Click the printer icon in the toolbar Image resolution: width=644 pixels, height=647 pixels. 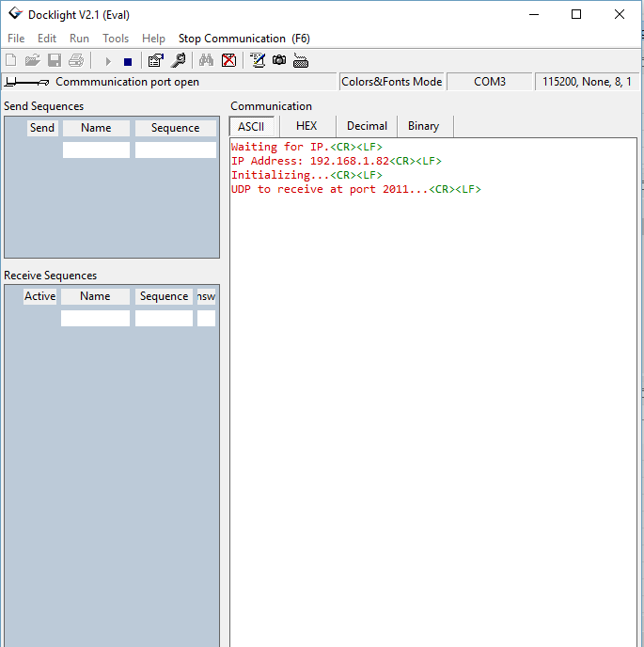(x=76, y=60)
